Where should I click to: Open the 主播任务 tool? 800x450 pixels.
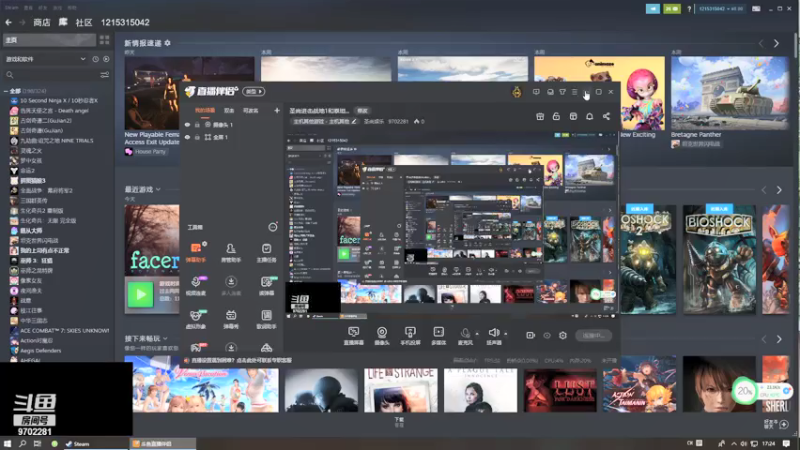point(266,253)
